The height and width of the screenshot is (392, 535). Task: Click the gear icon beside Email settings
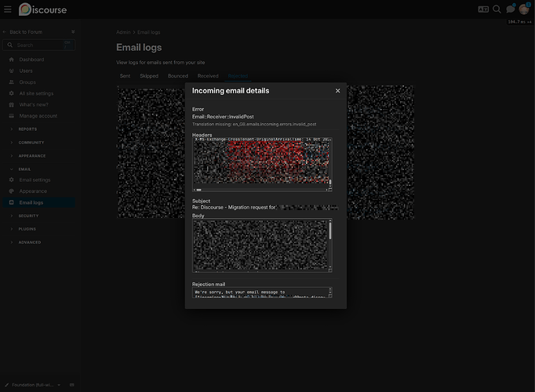11,180
